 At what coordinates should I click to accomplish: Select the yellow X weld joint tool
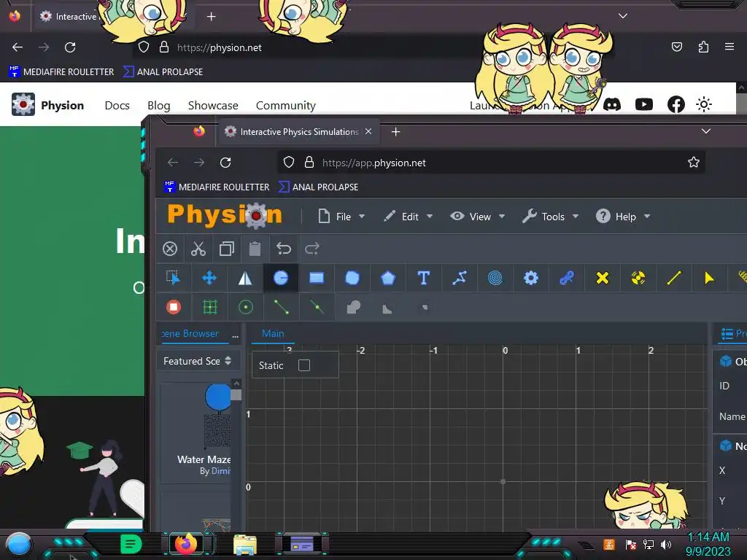pyautogui.click(x=602, y=278)
